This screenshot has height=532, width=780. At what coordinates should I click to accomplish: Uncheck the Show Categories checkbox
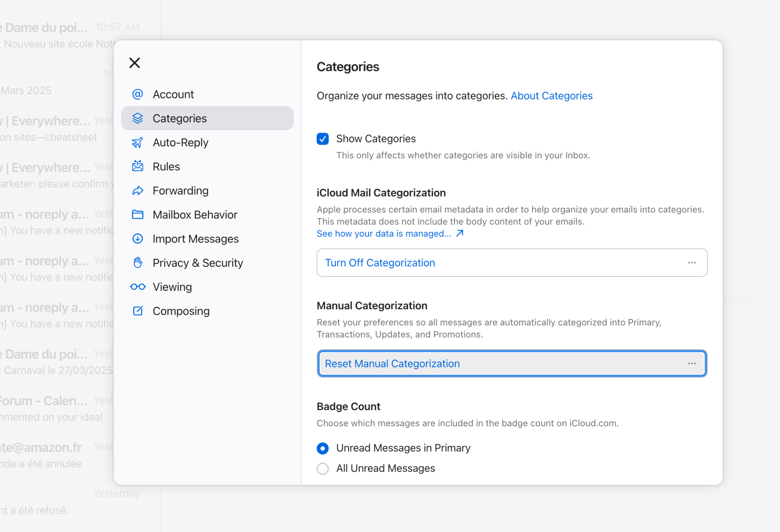pyautogui.click(x=323, y=139)
